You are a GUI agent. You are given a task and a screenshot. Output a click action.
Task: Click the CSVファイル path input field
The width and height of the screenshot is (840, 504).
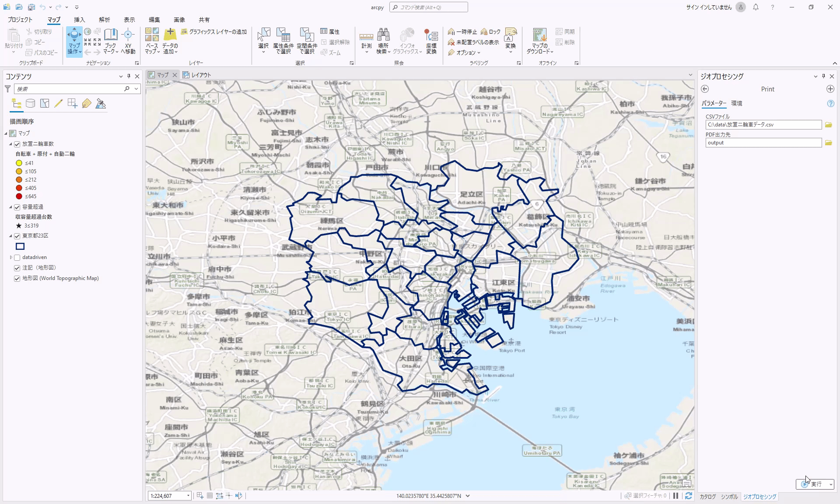tap(763, 125)
